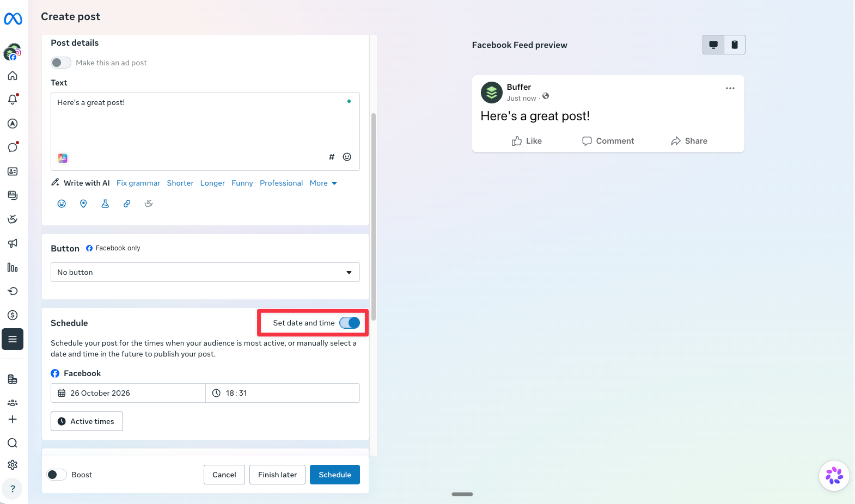Open the settings gear in the sidebar
The image size is (855, 504).
point(13,465)
